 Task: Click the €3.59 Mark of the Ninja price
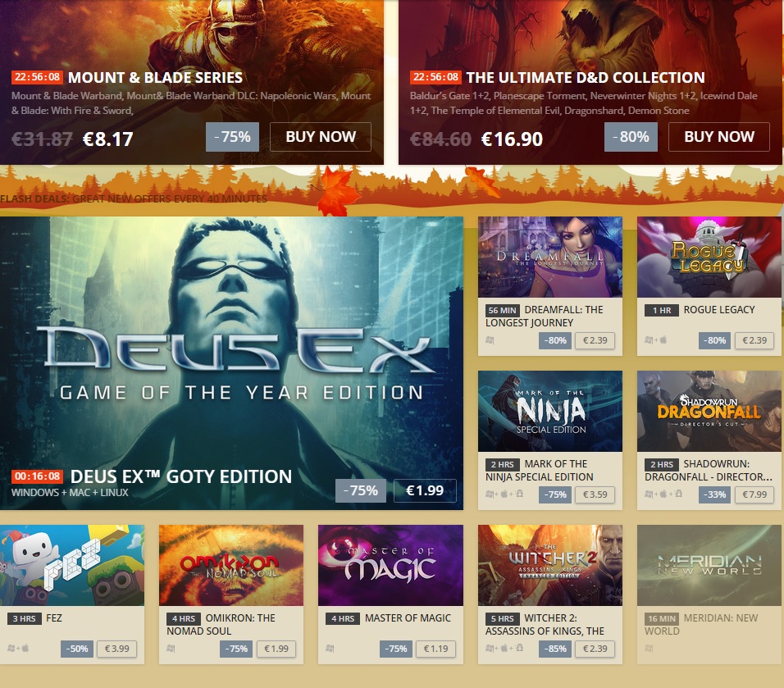pyautogui.click(x=595, y=494)
